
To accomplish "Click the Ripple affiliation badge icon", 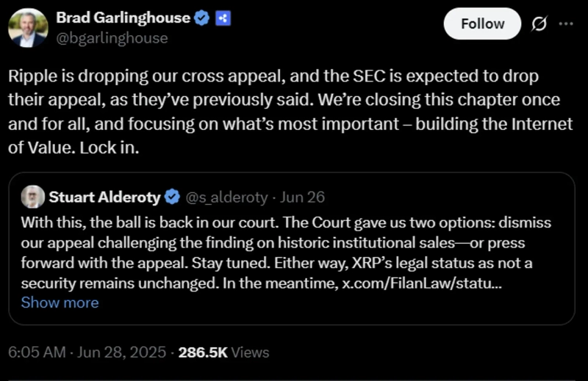I will pyautogui.click(x=223, y=18).
